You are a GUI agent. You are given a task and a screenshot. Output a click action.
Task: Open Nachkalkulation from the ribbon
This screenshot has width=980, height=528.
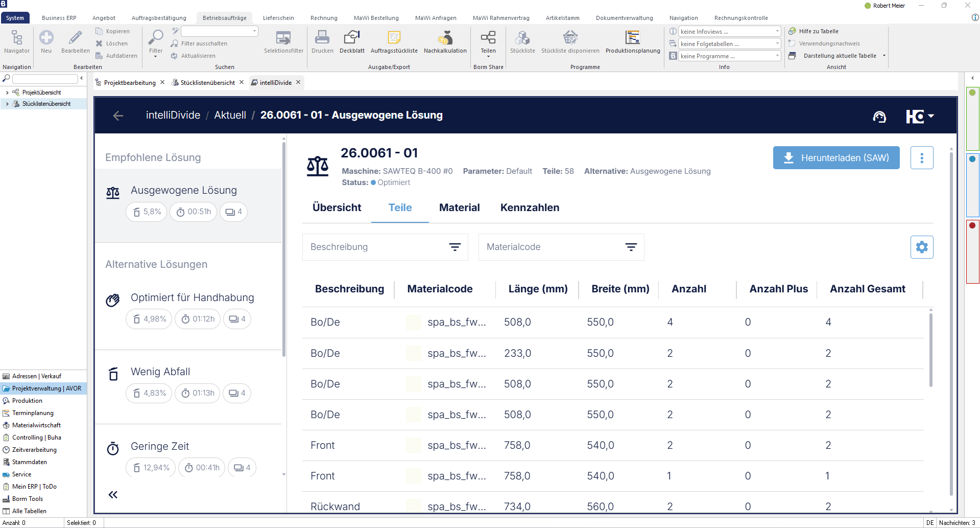point(445,38)
